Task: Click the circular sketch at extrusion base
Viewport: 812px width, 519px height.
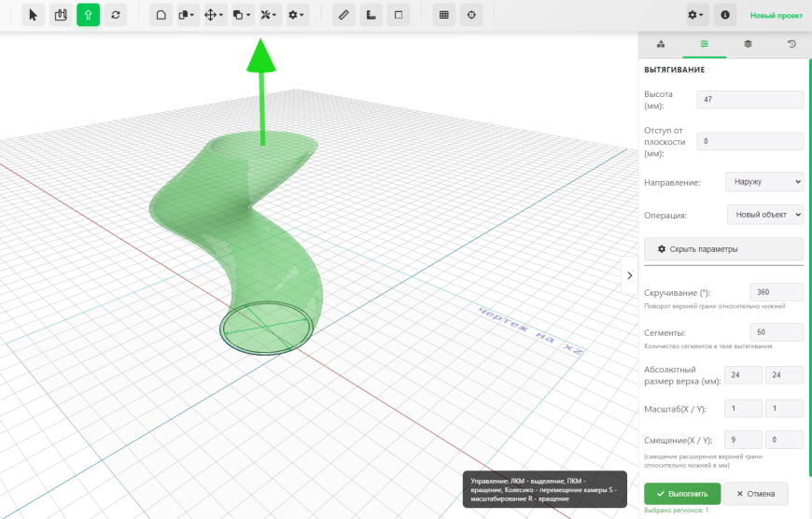Action: click(x=266, y=328)
